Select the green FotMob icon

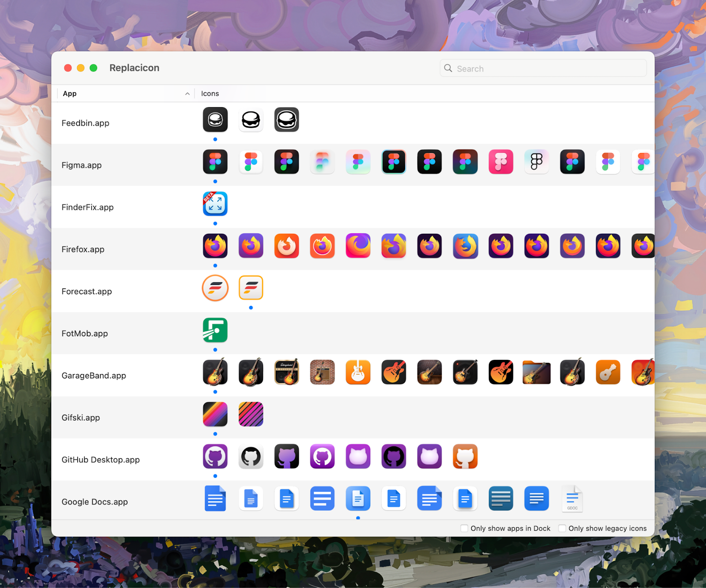click(215, 330)
